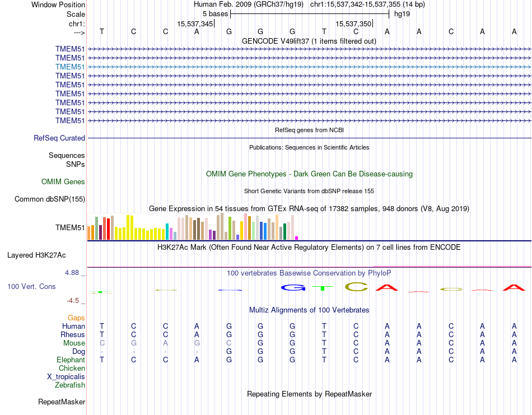Image resolution: width=532 pixels, height=415 pixels.
Task: Open the Common dbSNP(155) track label
Action: coord(50,199)
